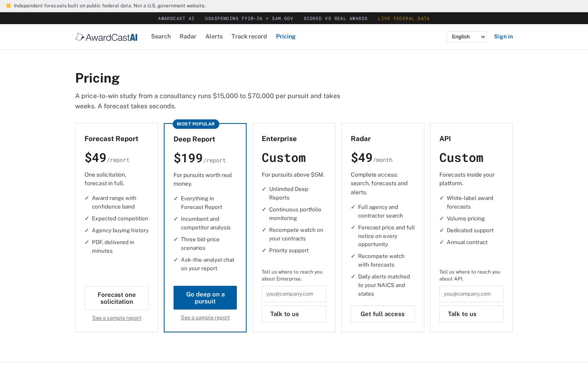Screen dimensions: 588x368
Task: Open the Search page
Action: pyautogui.click(x=161, y=36)
